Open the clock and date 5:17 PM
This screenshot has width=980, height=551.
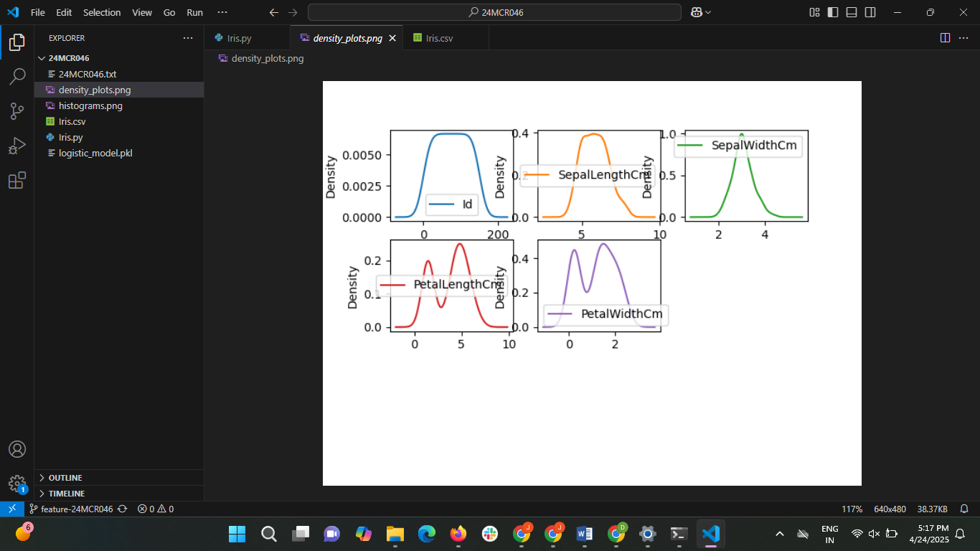tap(928, 534)
